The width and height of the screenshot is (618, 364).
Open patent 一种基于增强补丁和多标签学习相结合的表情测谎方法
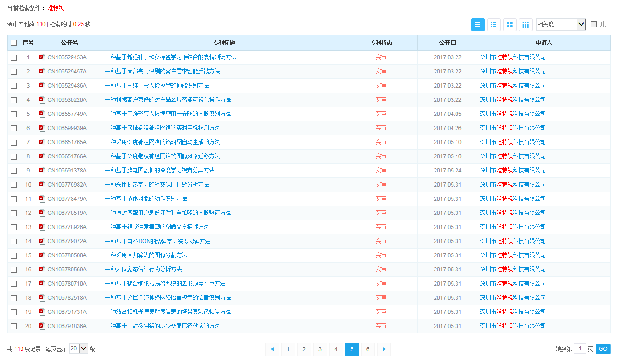coord(171,57)
